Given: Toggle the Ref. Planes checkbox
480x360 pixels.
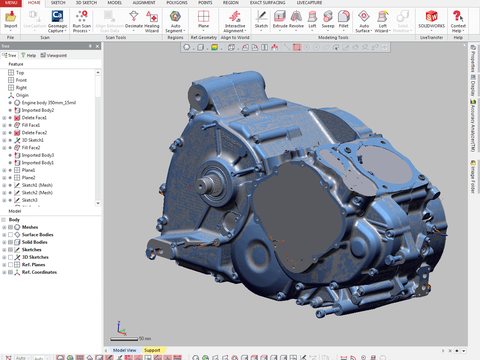Looking at the screenshot, I should click(x=10, y=265).
